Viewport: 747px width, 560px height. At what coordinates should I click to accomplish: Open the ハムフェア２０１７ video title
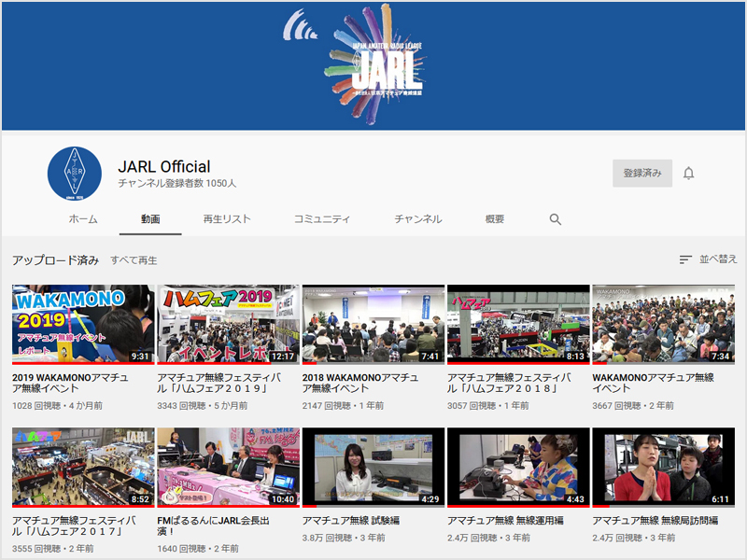(74, 525)
